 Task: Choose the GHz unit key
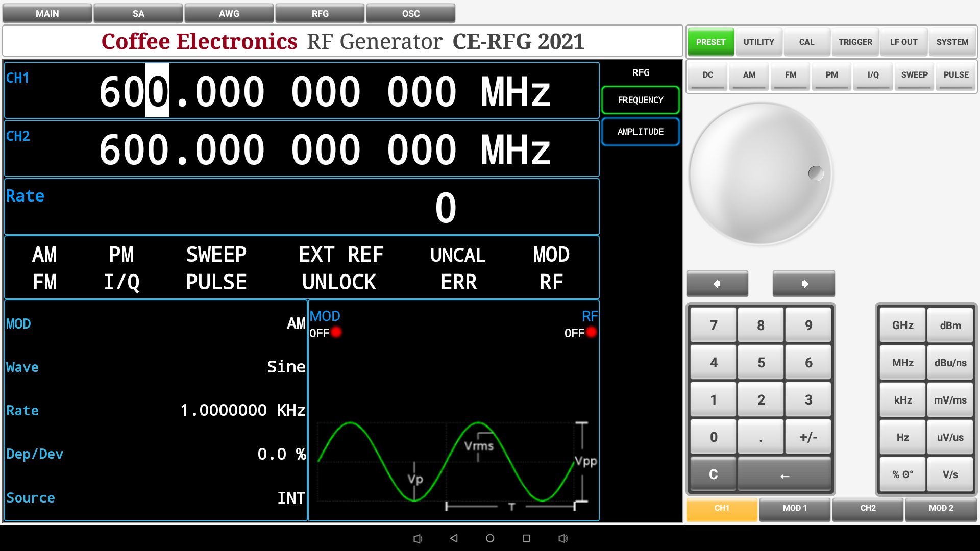pos(903,325)
